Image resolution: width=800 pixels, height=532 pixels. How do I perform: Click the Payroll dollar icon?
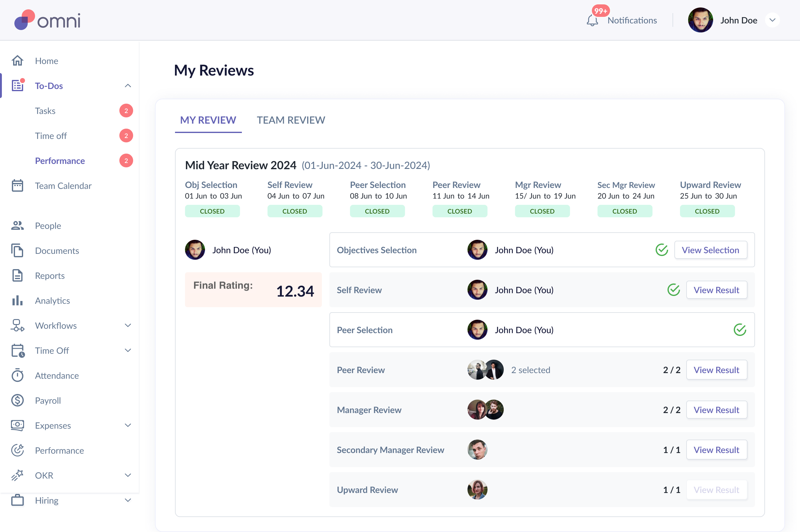17,400
